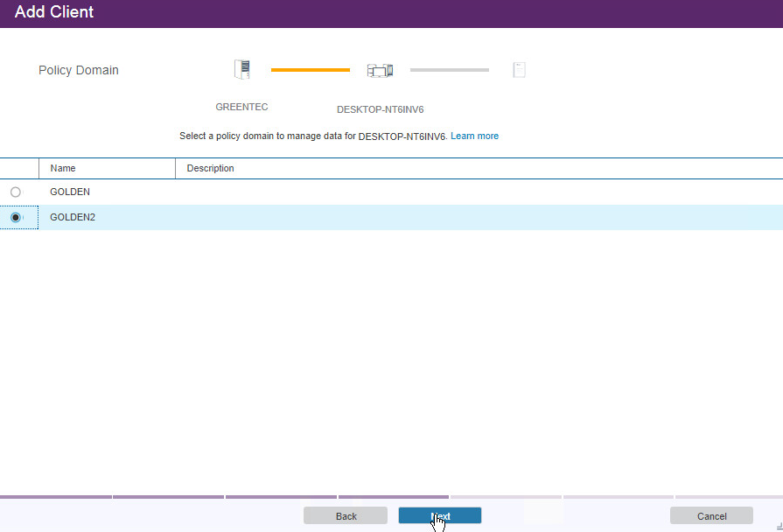
Task: Open the Learn more link
Action: pyautogui.click(x=474, y=136)
